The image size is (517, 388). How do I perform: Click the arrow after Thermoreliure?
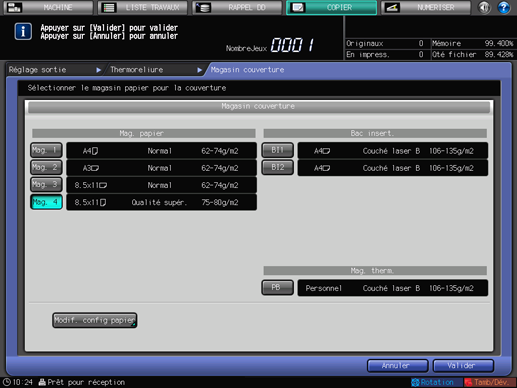tap(199, 70)
